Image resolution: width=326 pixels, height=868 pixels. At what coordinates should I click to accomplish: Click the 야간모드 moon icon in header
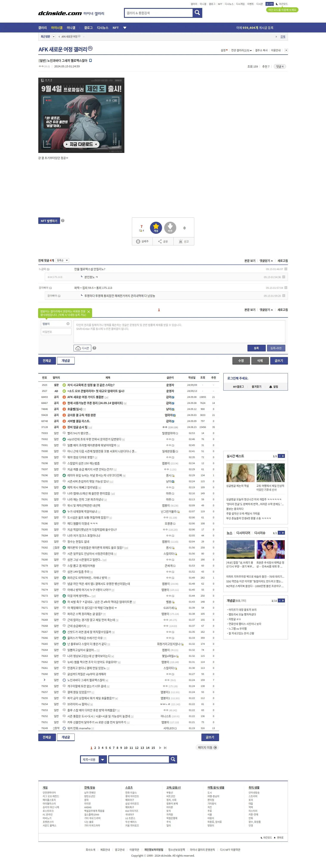pyautogui.click(x=277, y=4)
